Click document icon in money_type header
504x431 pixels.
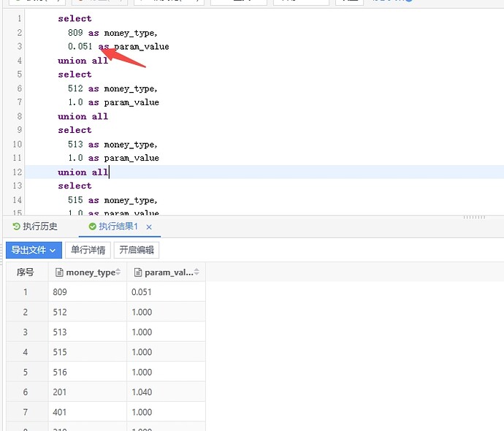pos(59,272)
